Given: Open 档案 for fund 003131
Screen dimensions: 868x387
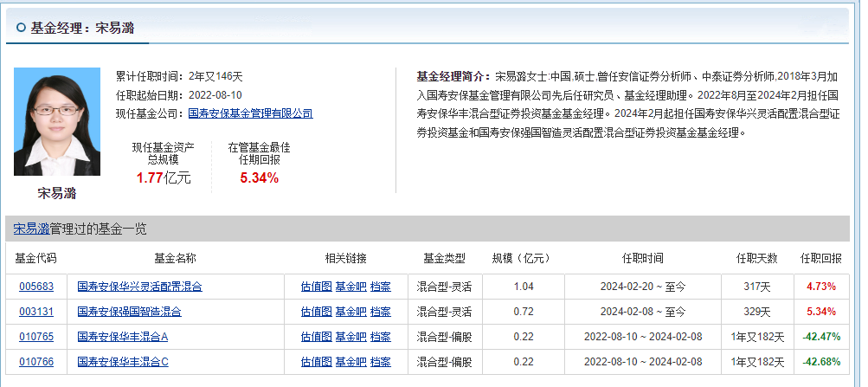Looking at the screenshot, I should (380, 312).
